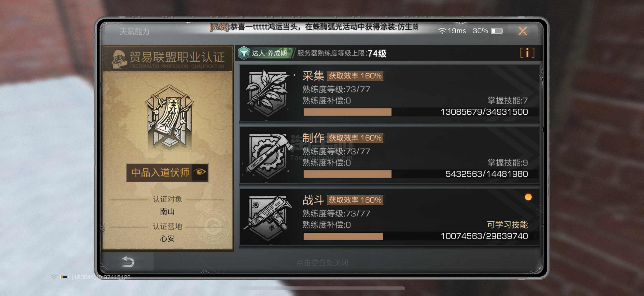Click the combat submachine gun icon
Screen dimensions: 644x296
268,218
